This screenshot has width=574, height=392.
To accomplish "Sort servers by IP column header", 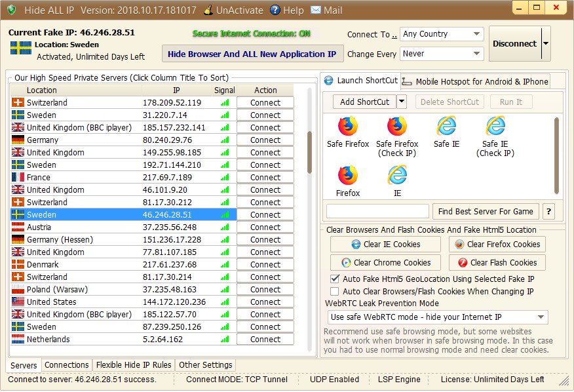I will click(176, 90).
